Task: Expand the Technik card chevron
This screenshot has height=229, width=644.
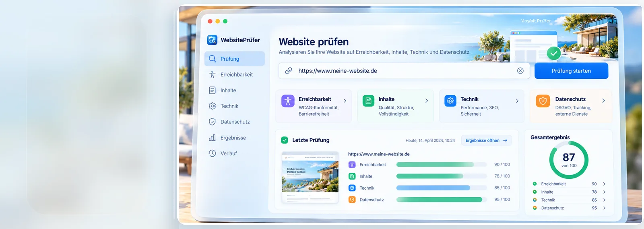Action: tap(517, 101)
